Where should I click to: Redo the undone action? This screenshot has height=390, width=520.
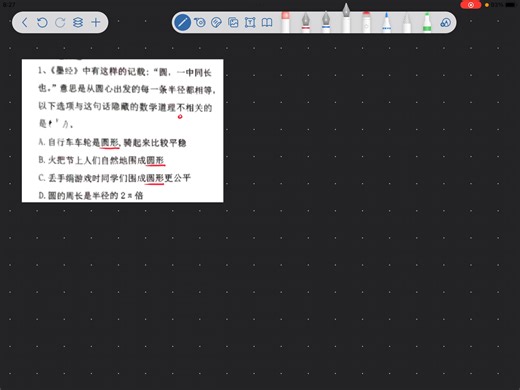60,22
